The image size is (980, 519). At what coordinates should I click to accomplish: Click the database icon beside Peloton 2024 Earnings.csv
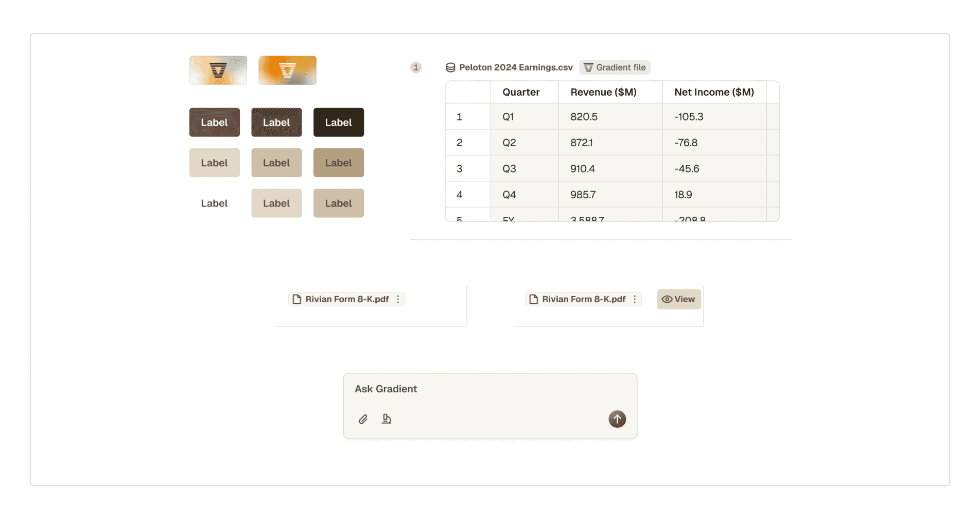coord(450,67)
